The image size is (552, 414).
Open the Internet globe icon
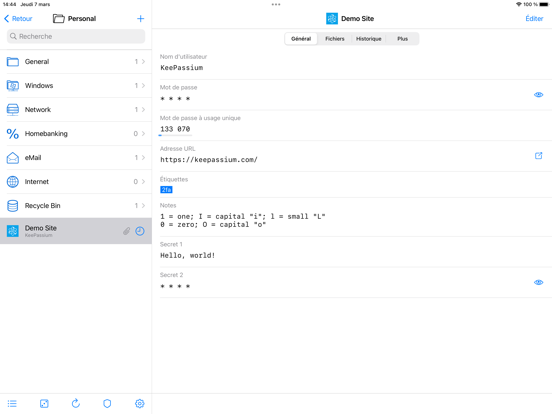click(x=13, y=182)
